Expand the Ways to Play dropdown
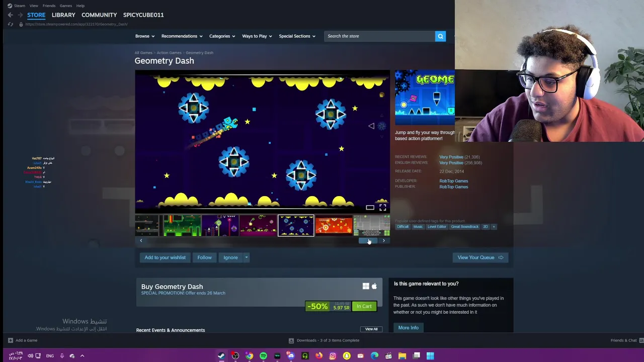This screenshot has width=644, height=362. coord(257,36)
